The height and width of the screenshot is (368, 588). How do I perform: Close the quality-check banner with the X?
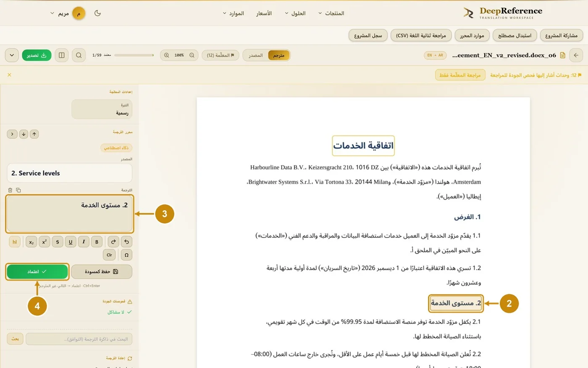tap(9, 75)
